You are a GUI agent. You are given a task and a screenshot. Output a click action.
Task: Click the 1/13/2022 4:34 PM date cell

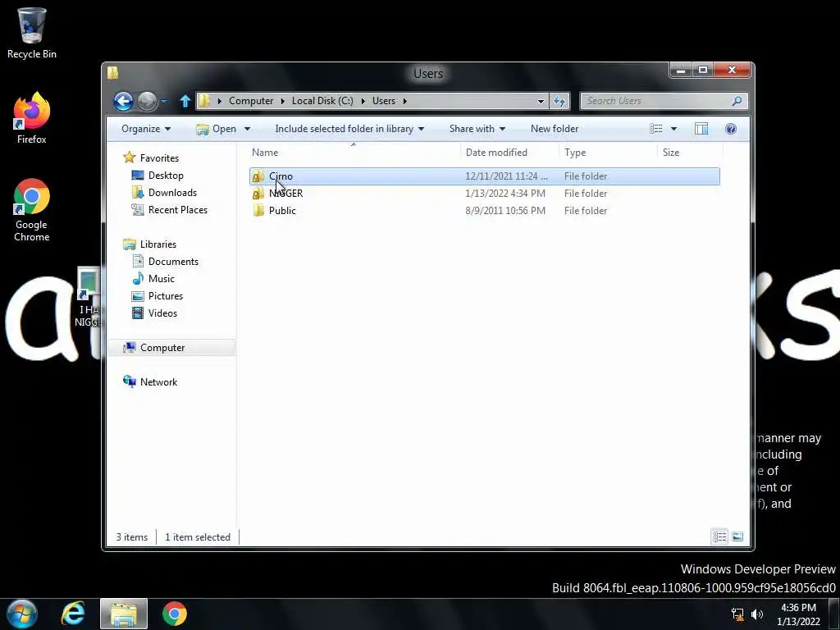(505, 194)
